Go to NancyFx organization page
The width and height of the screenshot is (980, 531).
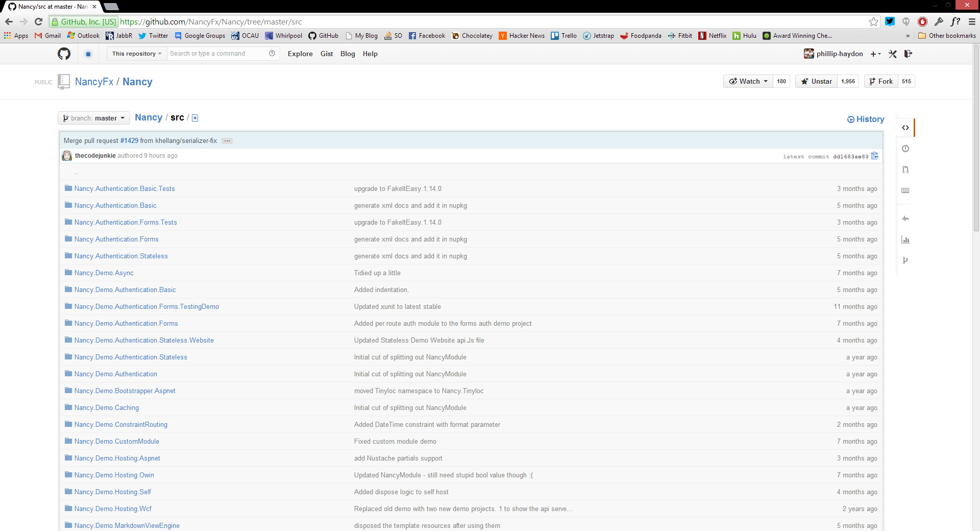94,82
